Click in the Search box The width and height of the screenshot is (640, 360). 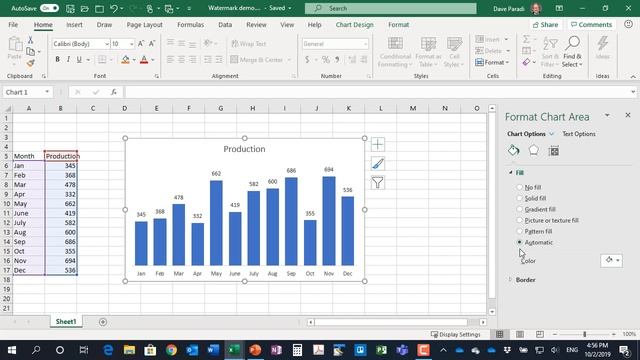point(391,8)
